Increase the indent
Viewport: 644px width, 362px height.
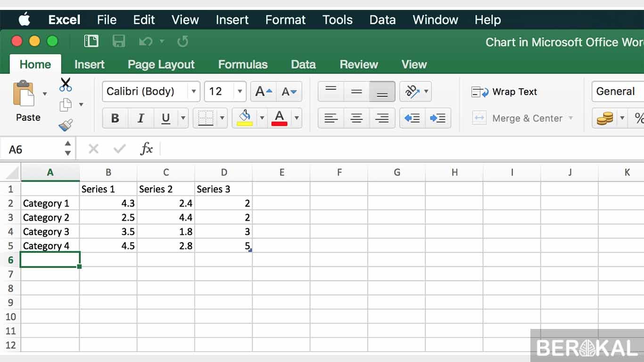[438, 118]
